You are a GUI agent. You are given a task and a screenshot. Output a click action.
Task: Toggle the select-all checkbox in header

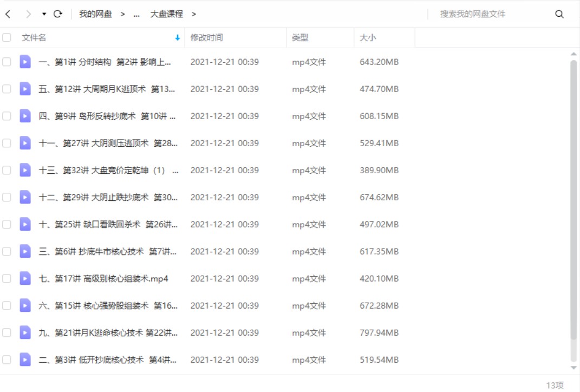6,37
